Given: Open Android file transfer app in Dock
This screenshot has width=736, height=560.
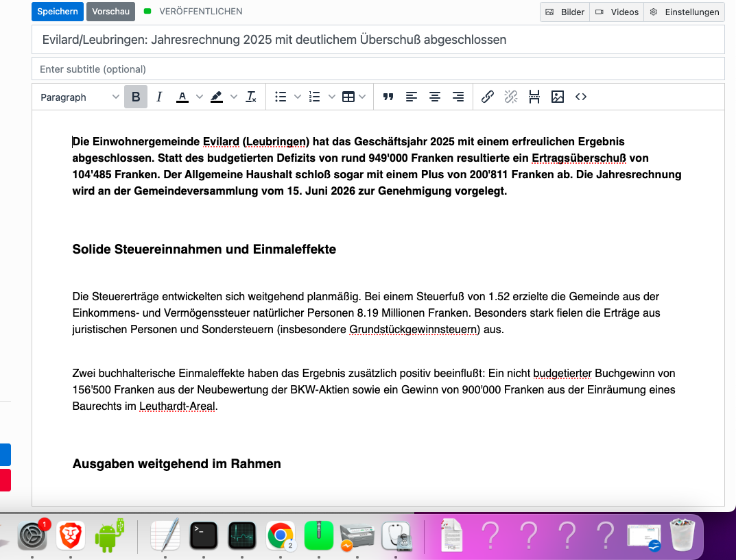Looking at the screenshot, I should (x=109, y=535).
